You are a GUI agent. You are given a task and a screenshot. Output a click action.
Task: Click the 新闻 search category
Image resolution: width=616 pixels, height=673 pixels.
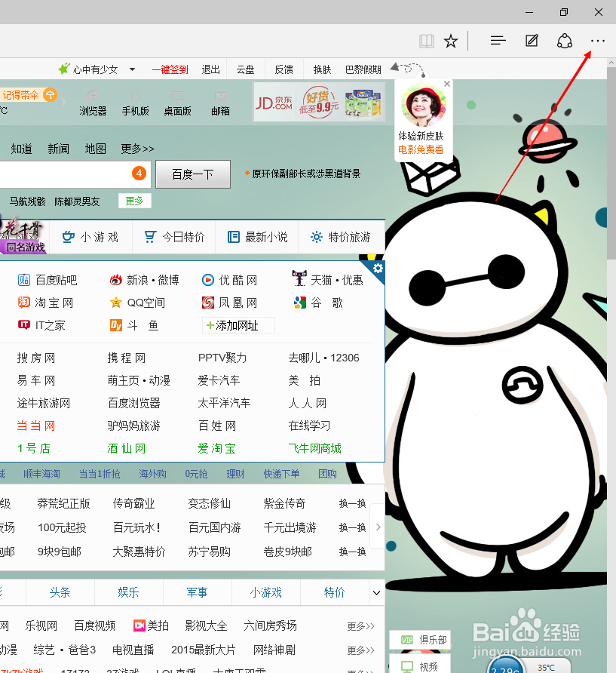point(58,149)
